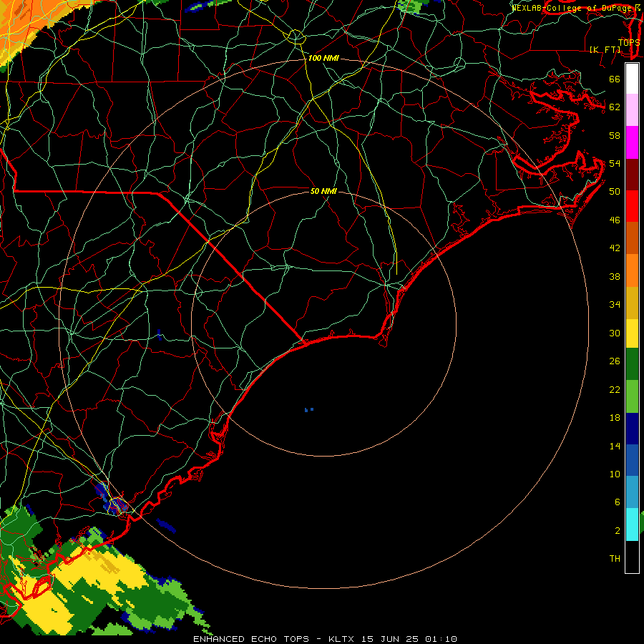Click the '100 NMI' range ring label

coord(323,59)
